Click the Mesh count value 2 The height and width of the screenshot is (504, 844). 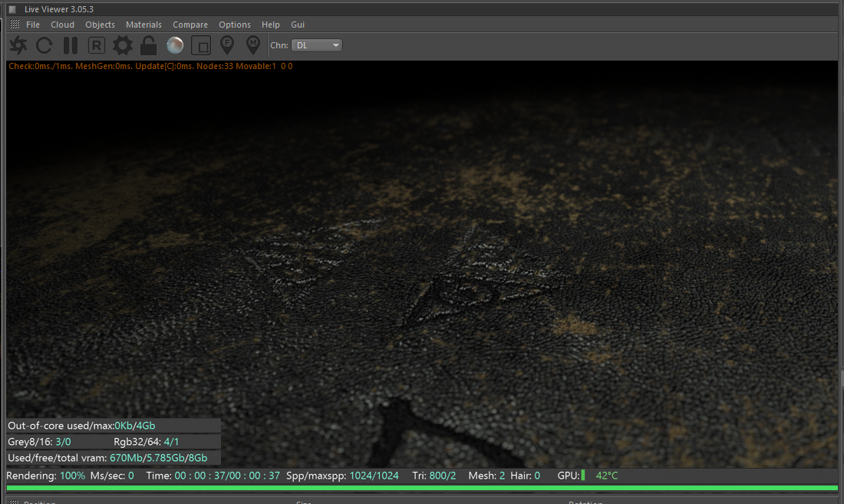point(503,476)
